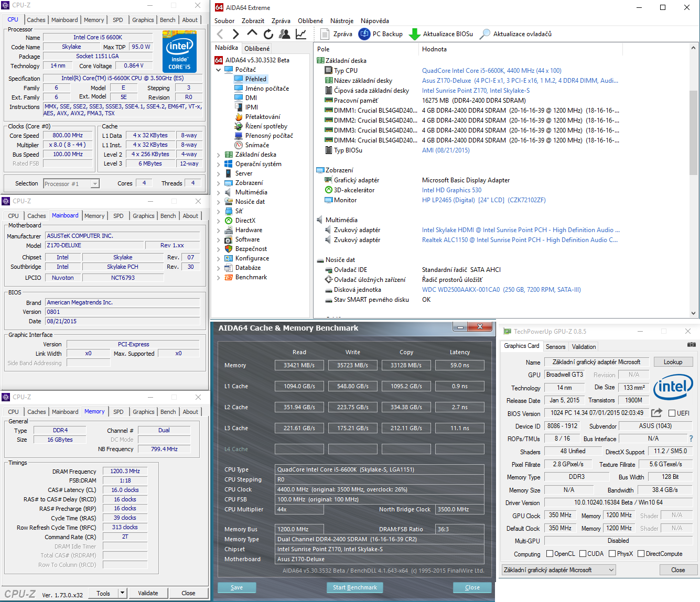Click the Typ BIOSu row icon
Image resolution: width=700 pixels, height=602 pixels.
coord(329,150)
